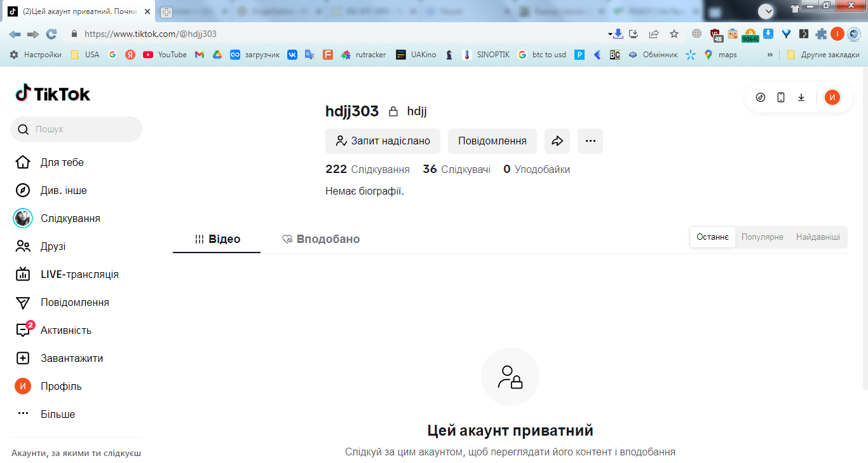Image resolution: width=868 pixels, height=463 pixels.
Task: Bookmark this page with the star icon
Action: click(x=674, y=34)
